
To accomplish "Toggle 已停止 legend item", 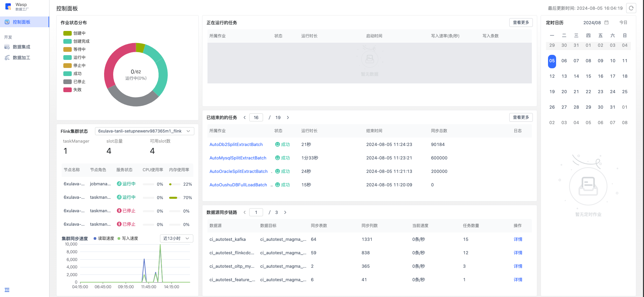I will coord(74,82).
